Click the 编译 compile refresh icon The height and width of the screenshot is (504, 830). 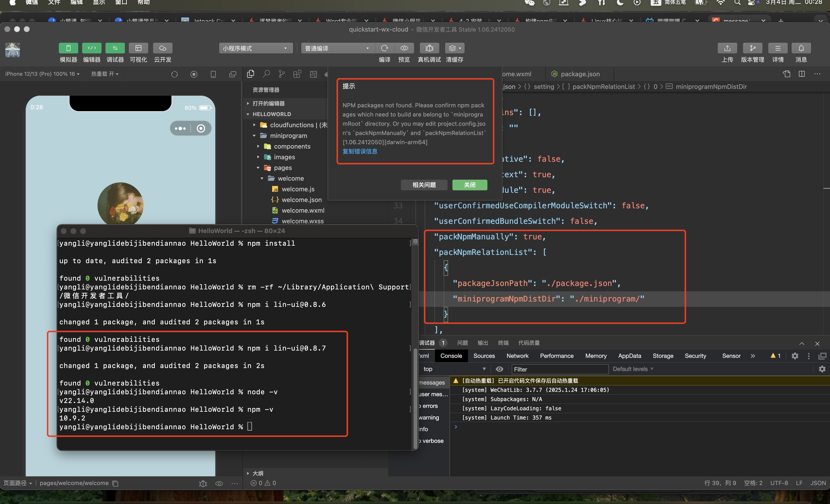point(384,48)
